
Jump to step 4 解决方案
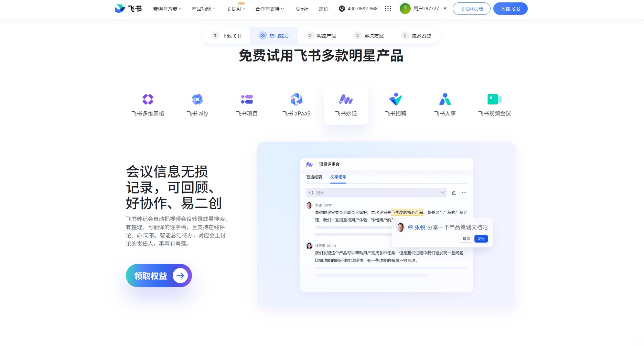[x=369, y=35]
